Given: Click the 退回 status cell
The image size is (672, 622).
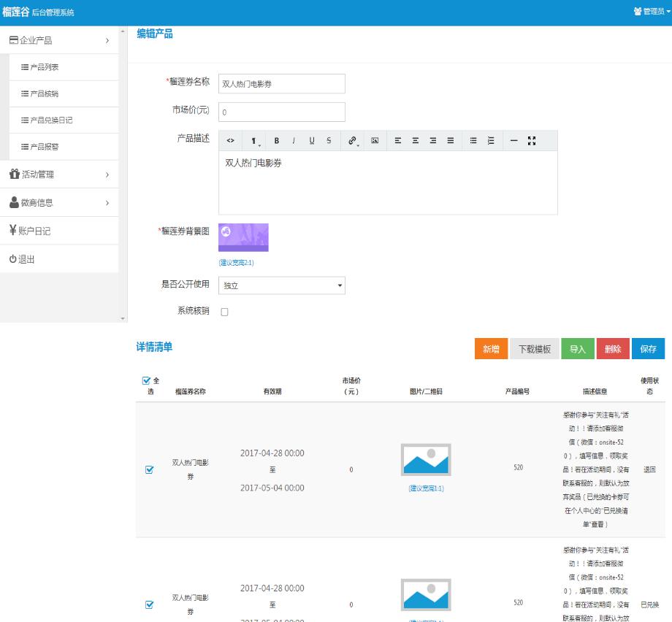Looking at the screenshot, I should click(x=649, y=469).
